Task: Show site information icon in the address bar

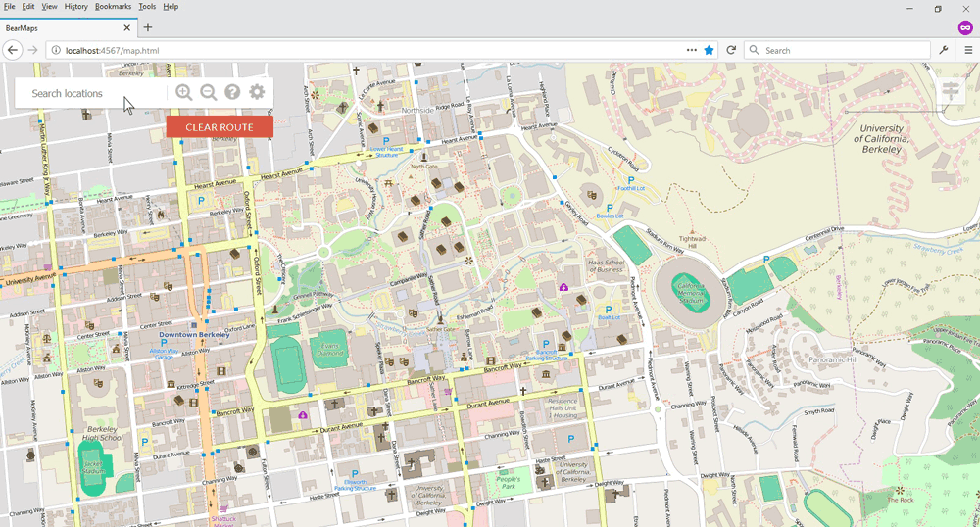Action: pos(56,50)
